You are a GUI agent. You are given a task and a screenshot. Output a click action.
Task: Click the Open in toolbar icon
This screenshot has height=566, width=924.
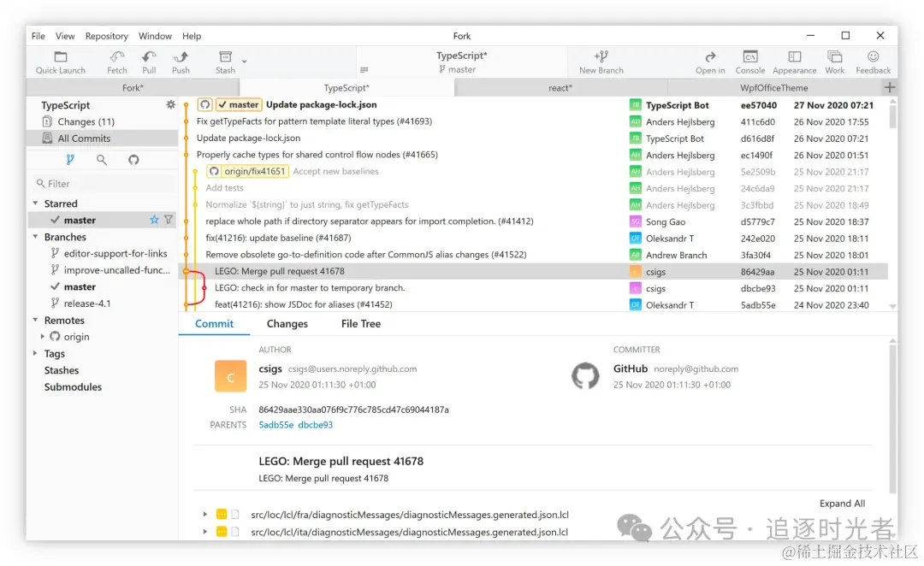(x=710, y=62)
